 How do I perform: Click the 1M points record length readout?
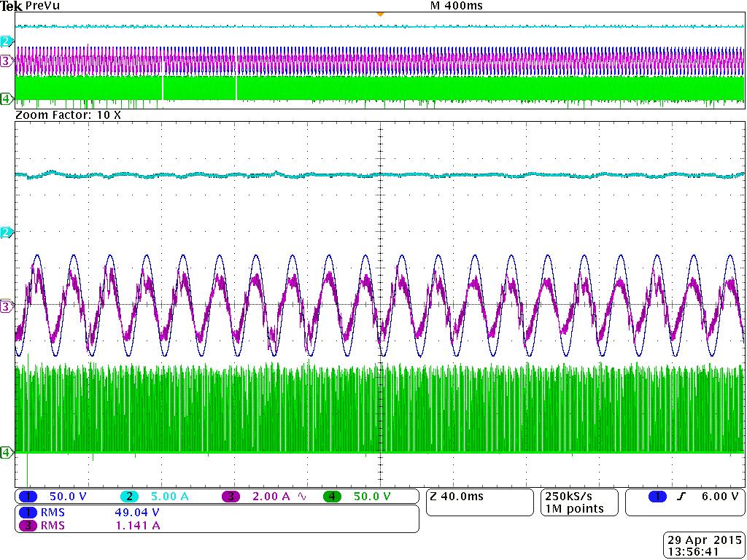(x=575, y=509)
